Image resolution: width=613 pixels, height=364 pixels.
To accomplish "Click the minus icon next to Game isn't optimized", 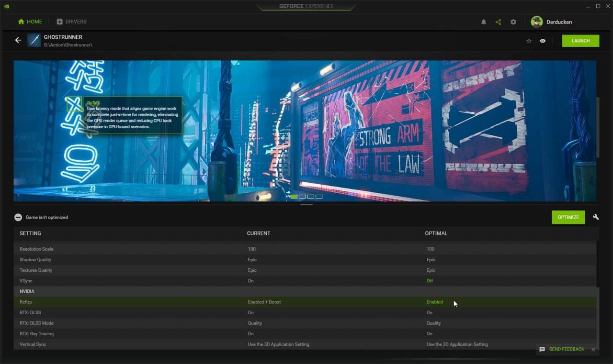I will (18, 217).
